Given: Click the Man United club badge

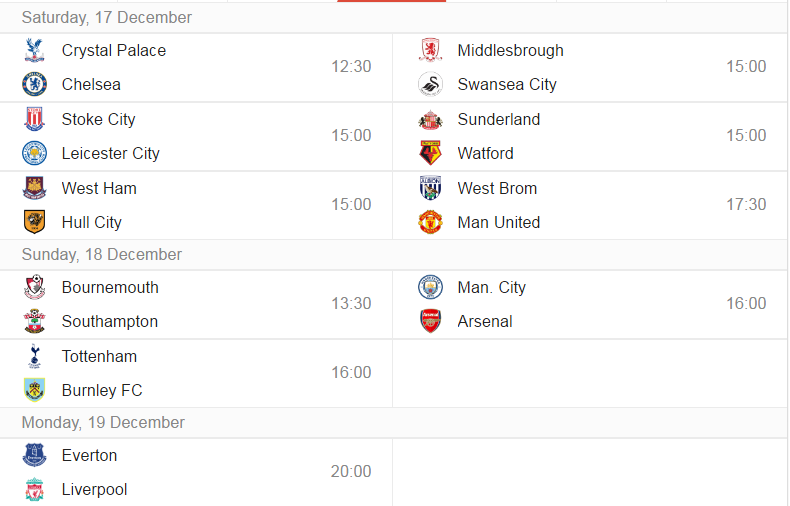Looking at the screenshot, I should tap(430, 222).
